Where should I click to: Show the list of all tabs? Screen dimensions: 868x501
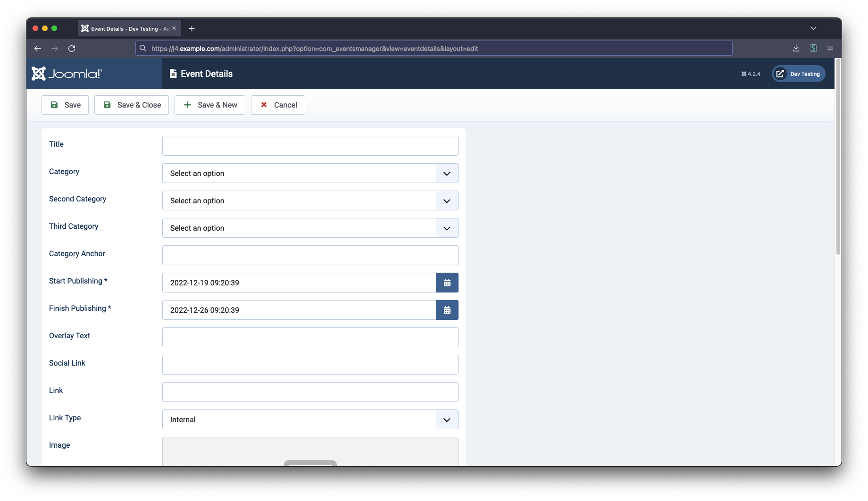(x=813, y=28)
